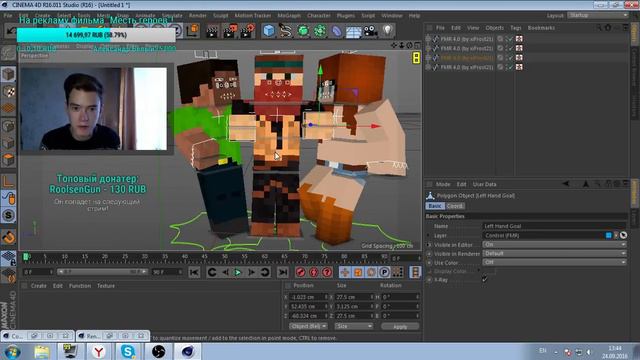This screenshot has height=360, width=640.
Task: Toggle Autokeying red button
Action: point(313,272)
